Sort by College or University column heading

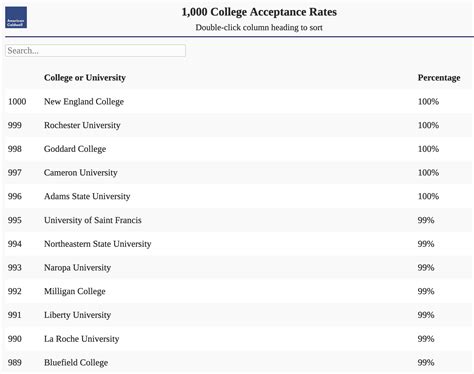[85, 78]
